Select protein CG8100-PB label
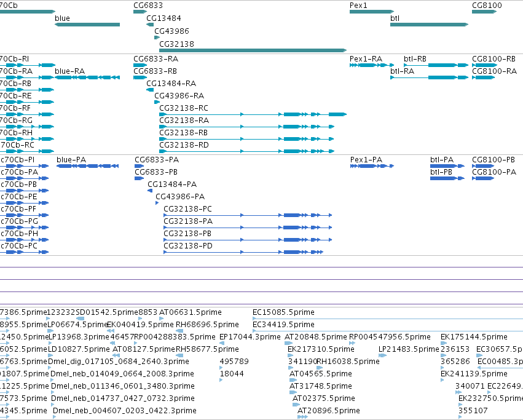The height and width of the screenshot is (420, 523). 494,160
